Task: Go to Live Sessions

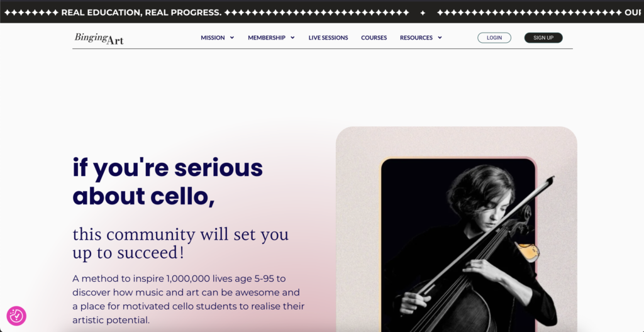Action: 328,38
